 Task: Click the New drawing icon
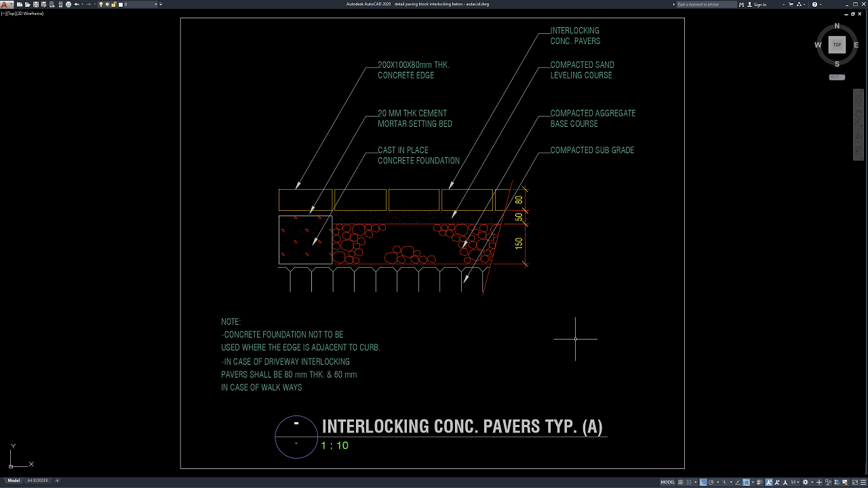tap(20, 4)
